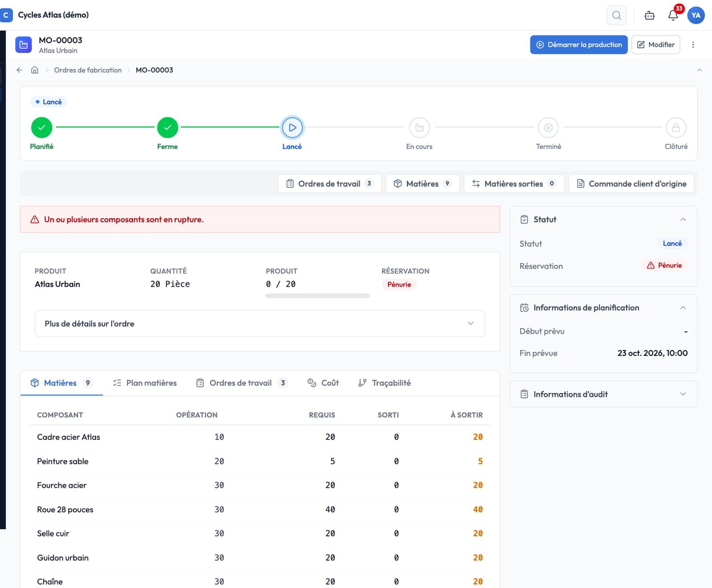Viewport: 712px width, 588px height.
Task: Click the Modifier button
Action: pos(655,45)
